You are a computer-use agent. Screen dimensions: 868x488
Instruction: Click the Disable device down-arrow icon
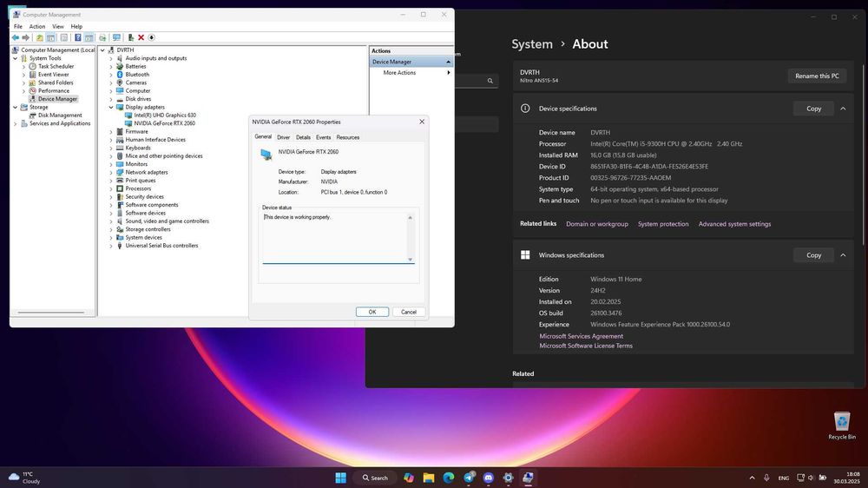click(151, 37)
